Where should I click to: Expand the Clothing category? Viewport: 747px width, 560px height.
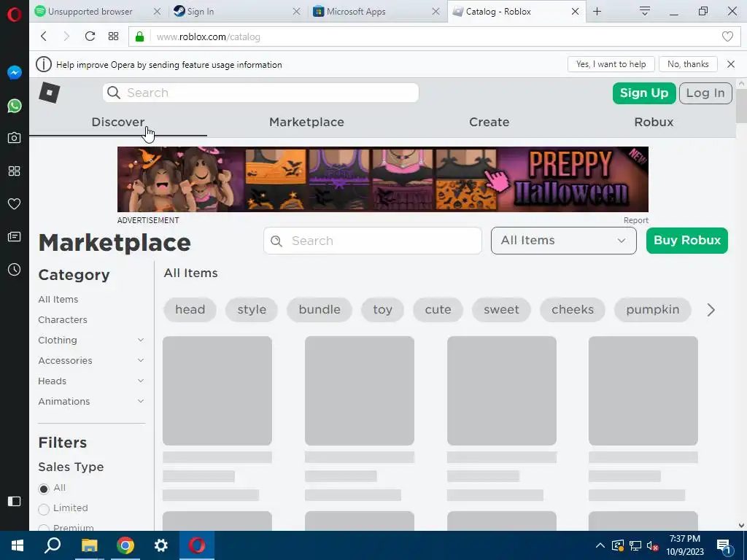point(141,340)
